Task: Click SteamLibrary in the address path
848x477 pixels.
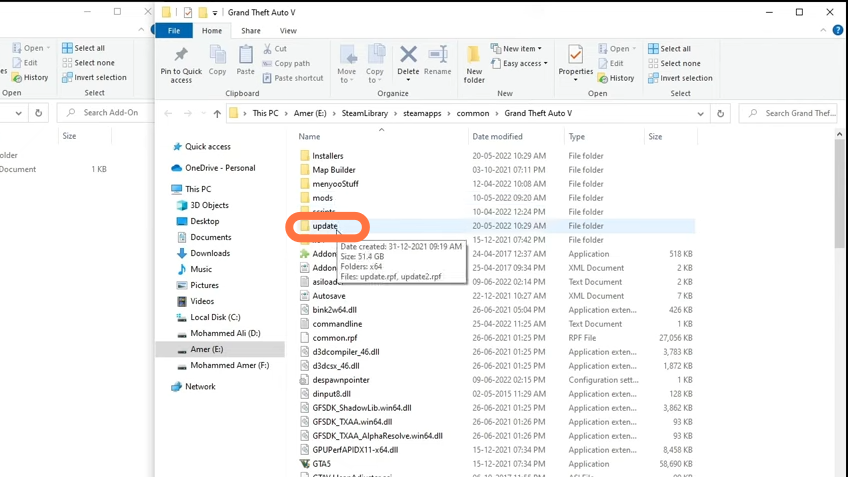Action: [365, 114]
